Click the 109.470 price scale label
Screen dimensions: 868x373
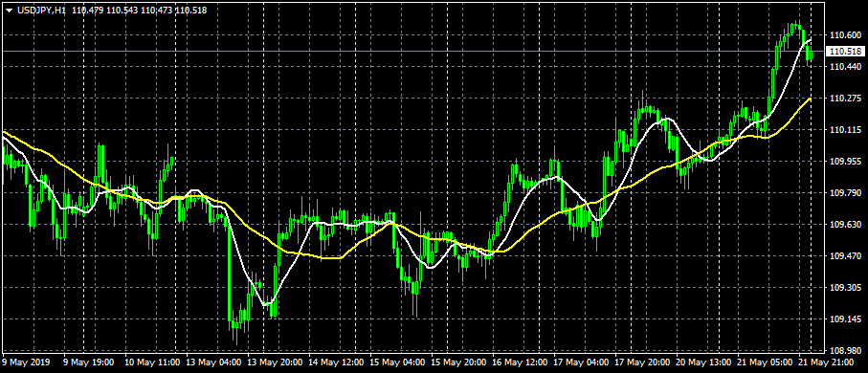pyautogui.click(x=844, y=256)
